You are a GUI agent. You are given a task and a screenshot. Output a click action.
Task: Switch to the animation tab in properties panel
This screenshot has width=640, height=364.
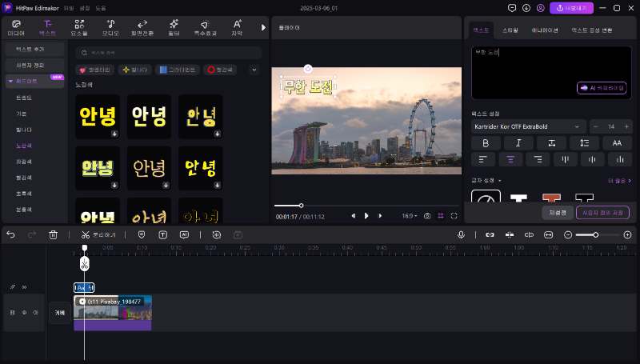click(x=546, y=29)
